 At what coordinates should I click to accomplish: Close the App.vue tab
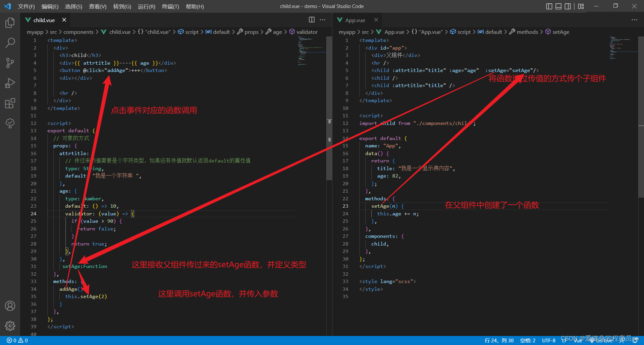point(376,20)
